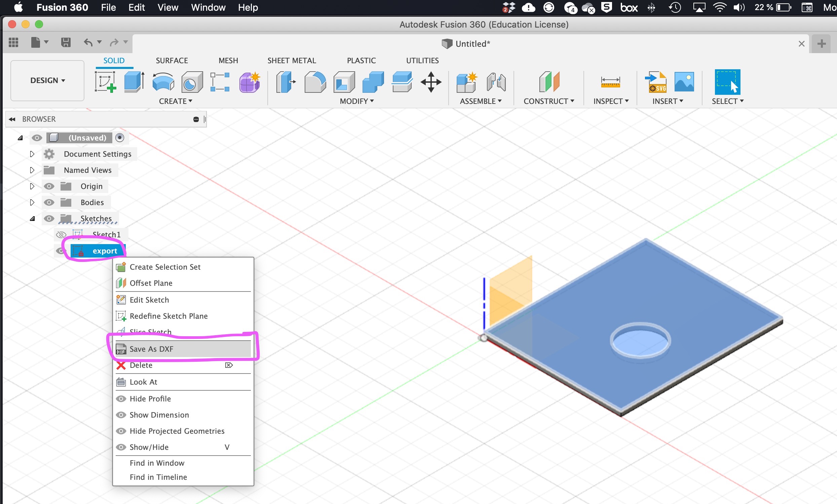The width and height of the screenshot is (837, 504).
Task: Select the Revolve tool icon
Action: click(x=163, y=82)
